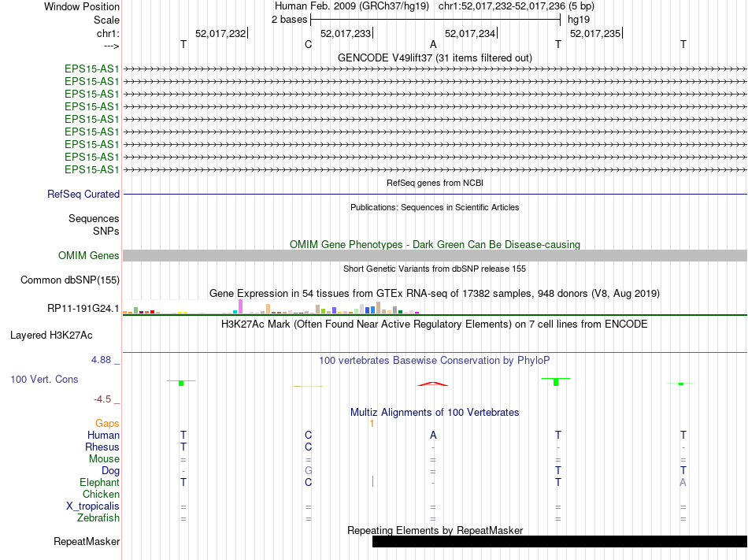This screenshot has width=748, height=560.
Task: Click the 100 Vert. Cons label
Action: 44,379
